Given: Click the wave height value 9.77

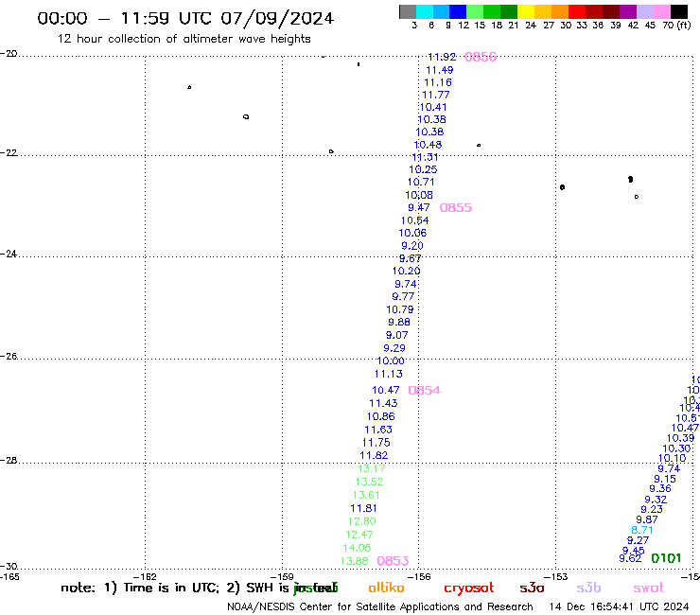Looking at the screenshot, I should point(403,296).
